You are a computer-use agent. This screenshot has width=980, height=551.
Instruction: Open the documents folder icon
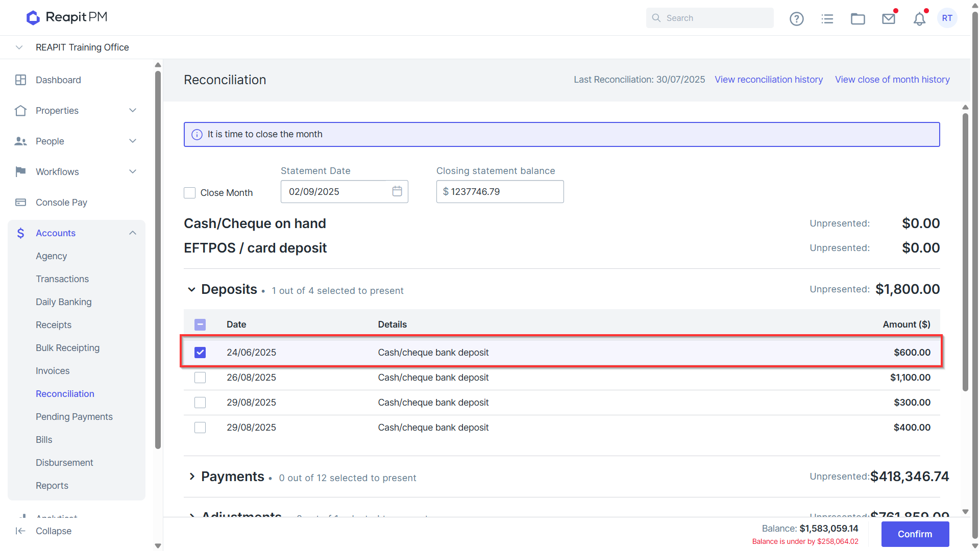click(857, 18)
